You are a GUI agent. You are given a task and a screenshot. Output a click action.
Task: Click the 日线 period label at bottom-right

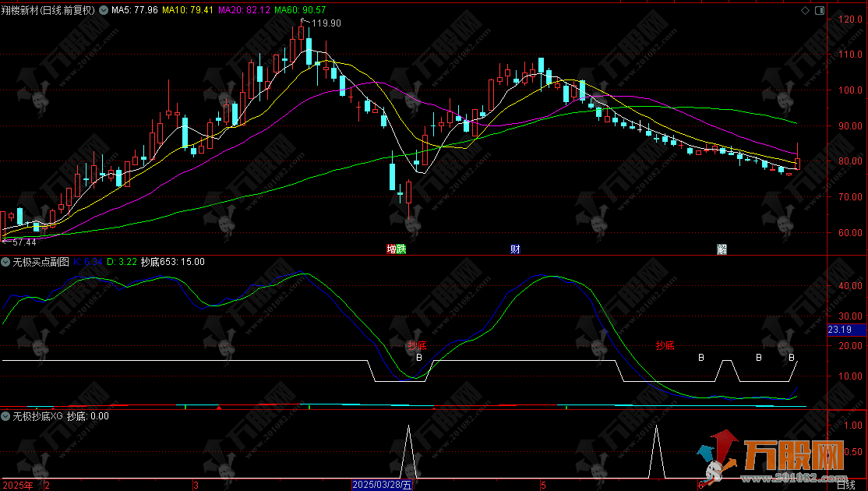point(845,485)
